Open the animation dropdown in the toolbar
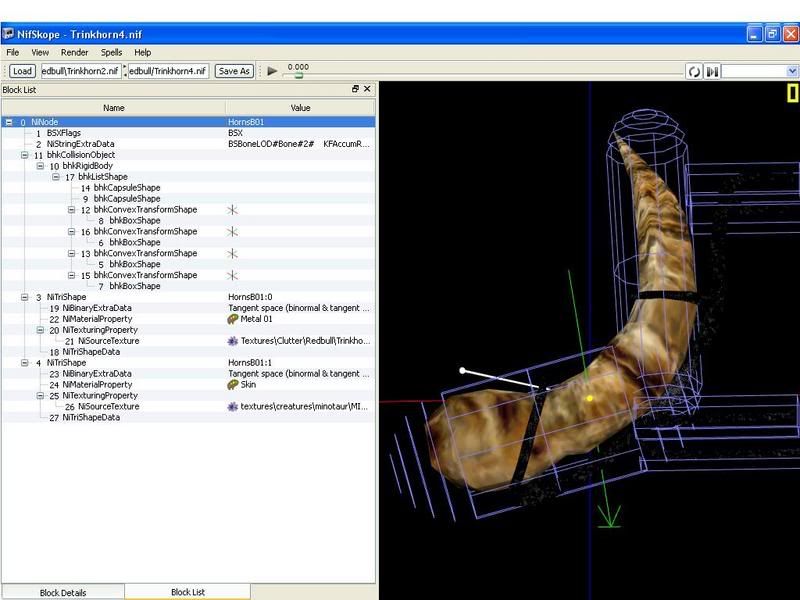800x600 pixels. coord(792,71)
